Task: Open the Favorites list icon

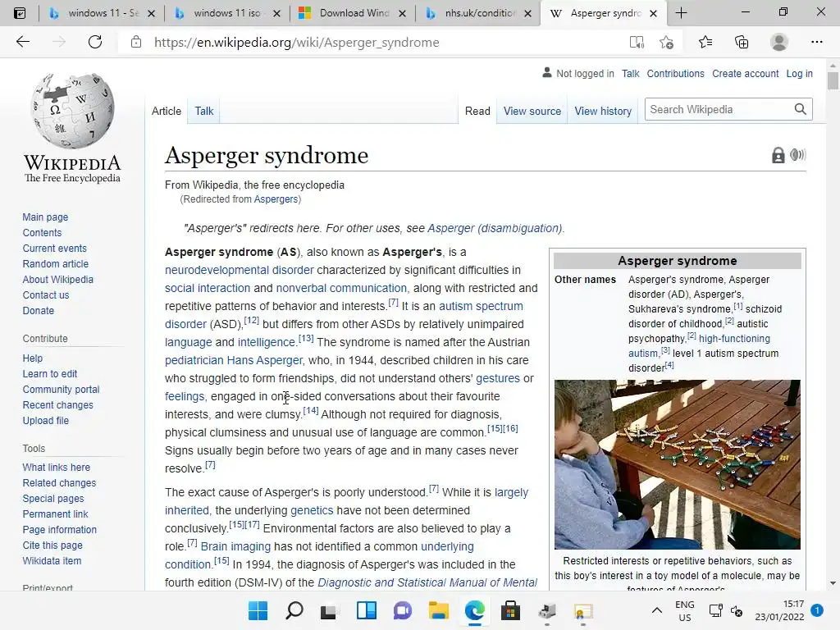Action: click(x=705, y=42)
